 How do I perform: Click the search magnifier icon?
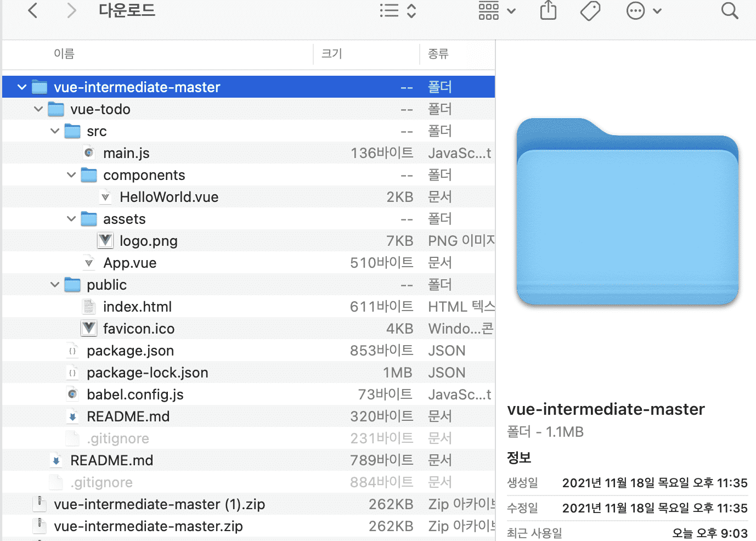(x=730, y=10)
